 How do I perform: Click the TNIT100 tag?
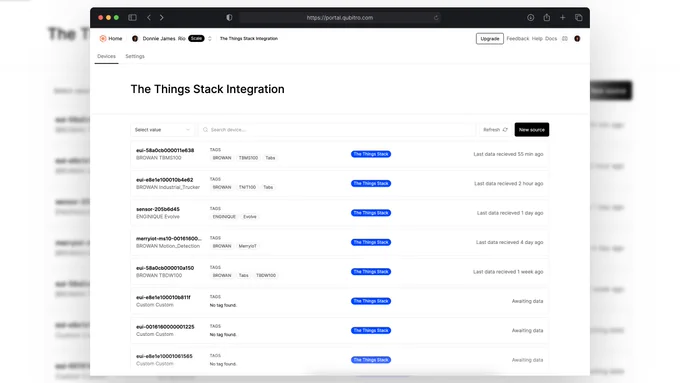247,187
